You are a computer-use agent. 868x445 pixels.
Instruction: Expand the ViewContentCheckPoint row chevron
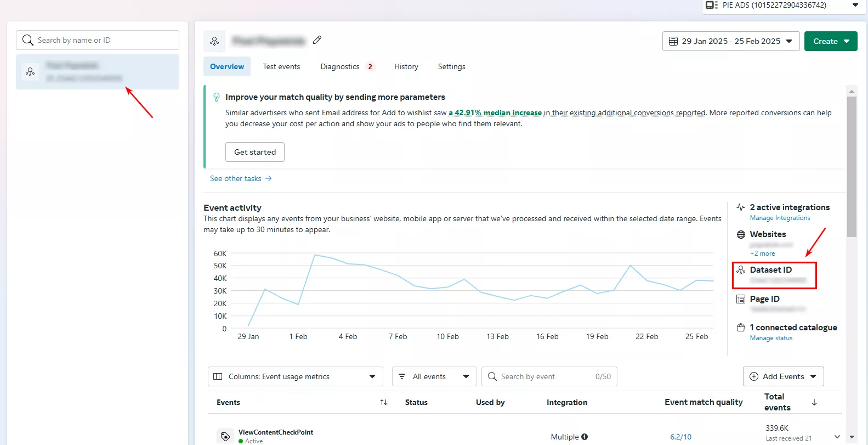point(837,437)
